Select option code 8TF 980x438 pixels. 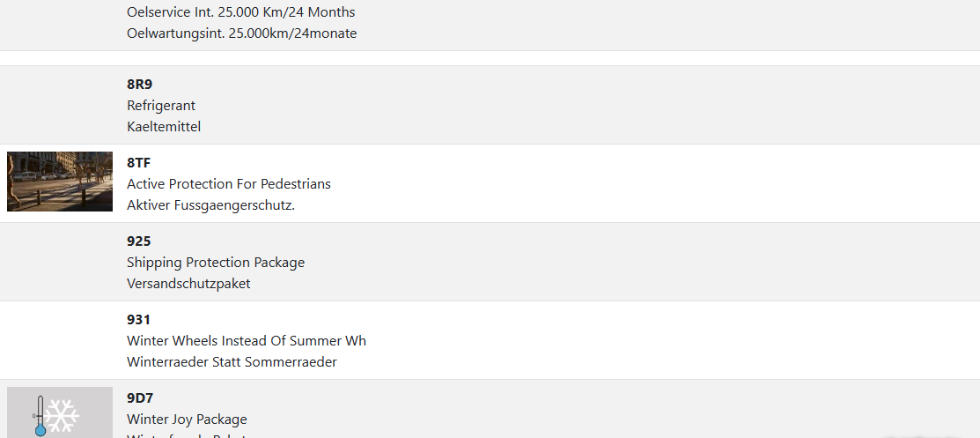point(139,163)
